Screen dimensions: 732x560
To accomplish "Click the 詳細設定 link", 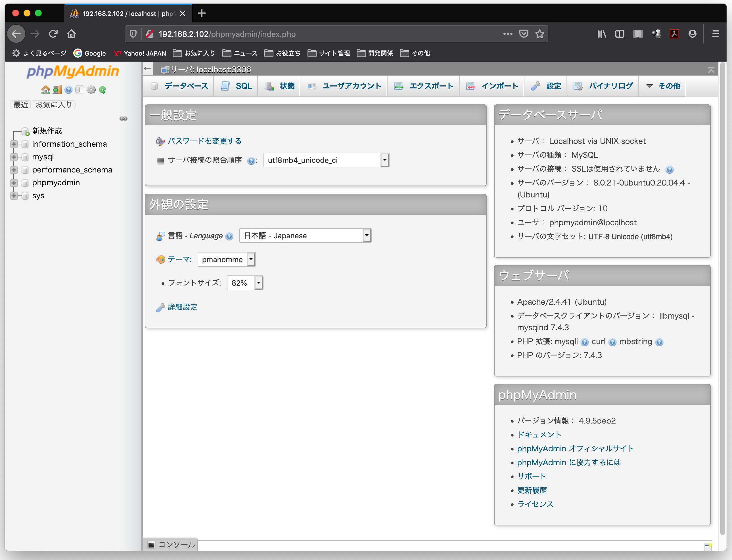I will click(183, 307).
